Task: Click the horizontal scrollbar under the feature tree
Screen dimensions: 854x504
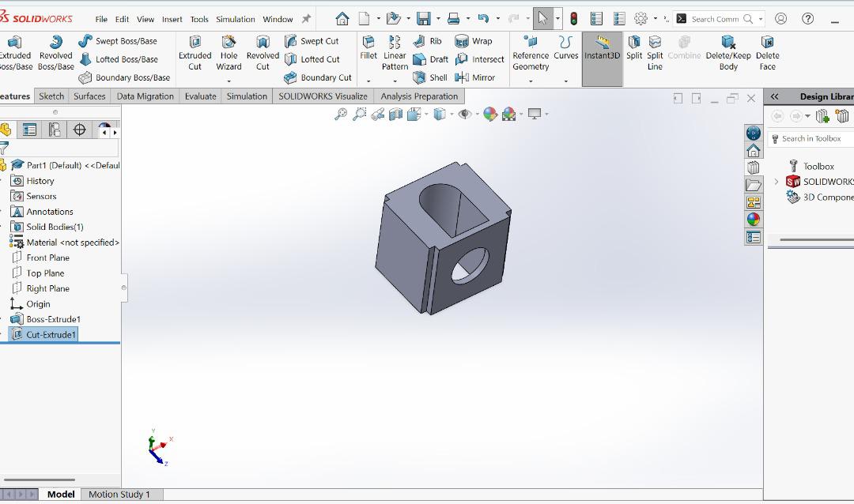Action: click(x=40, y=480)
